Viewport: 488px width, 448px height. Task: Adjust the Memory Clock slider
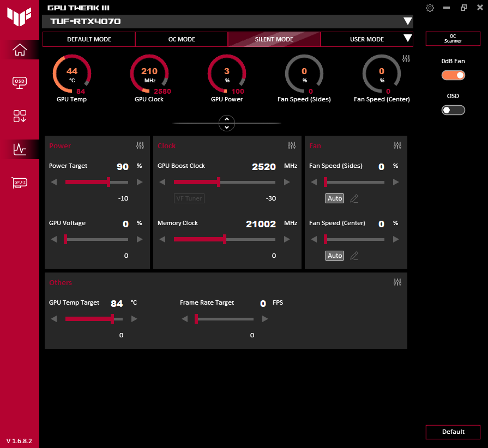225,239
